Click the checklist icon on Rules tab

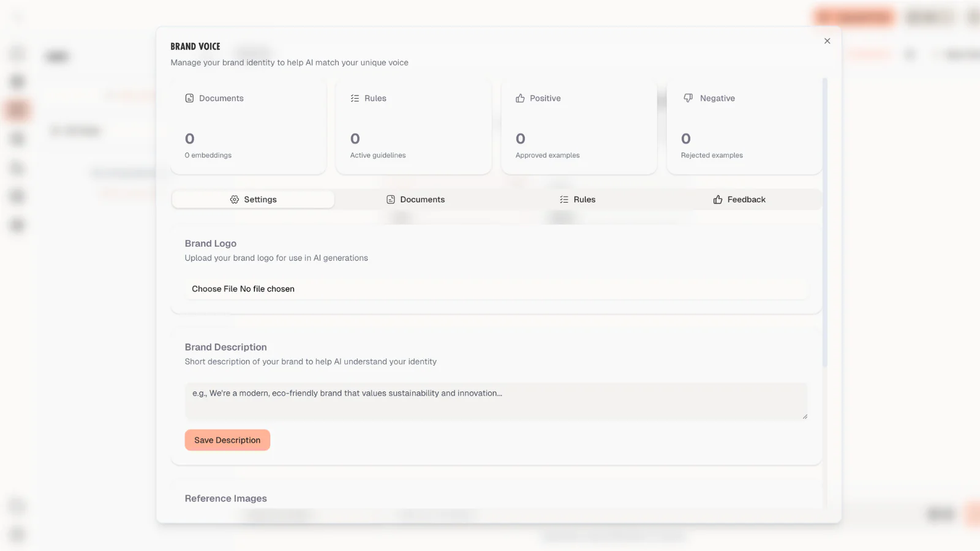pos(564,200)
